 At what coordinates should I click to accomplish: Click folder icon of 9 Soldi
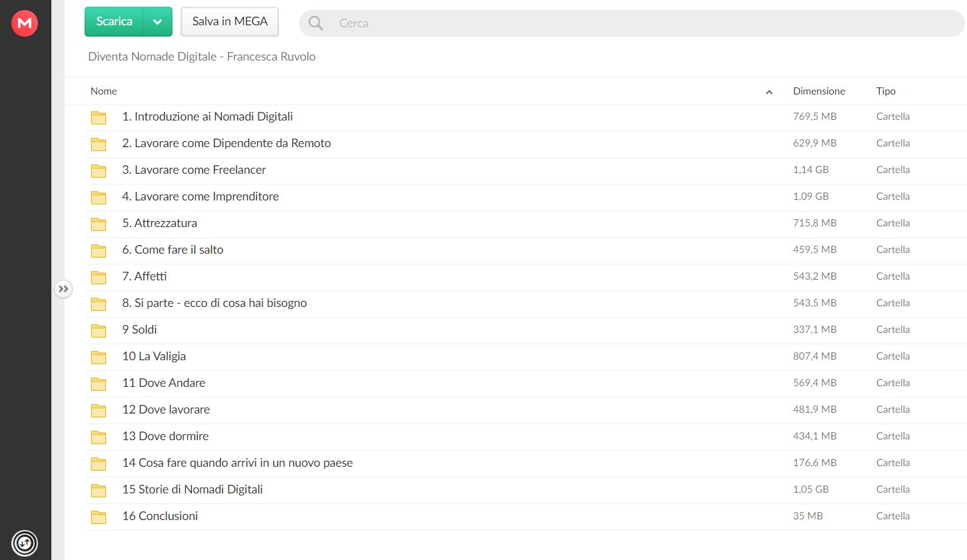[99, 330]
